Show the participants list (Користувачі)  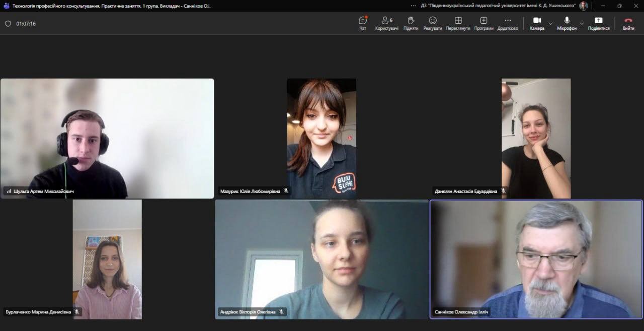coord(386,23)
